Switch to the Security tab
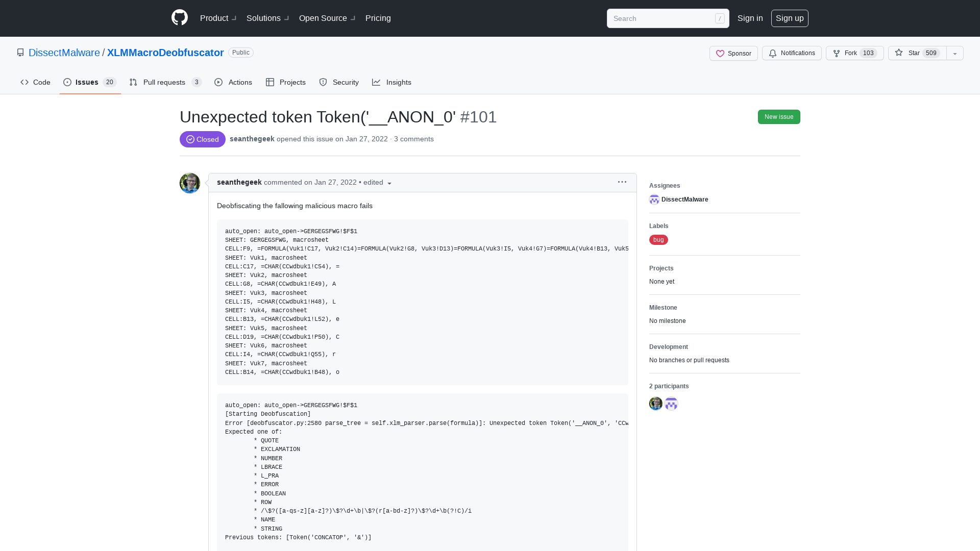The height and width of the screenshot is (551, 980). pos(339,82)
